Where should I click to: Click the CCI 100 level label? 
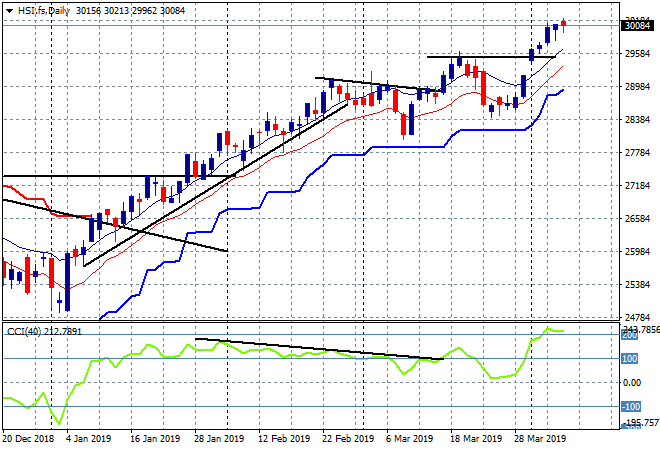[x=632, y=359]
